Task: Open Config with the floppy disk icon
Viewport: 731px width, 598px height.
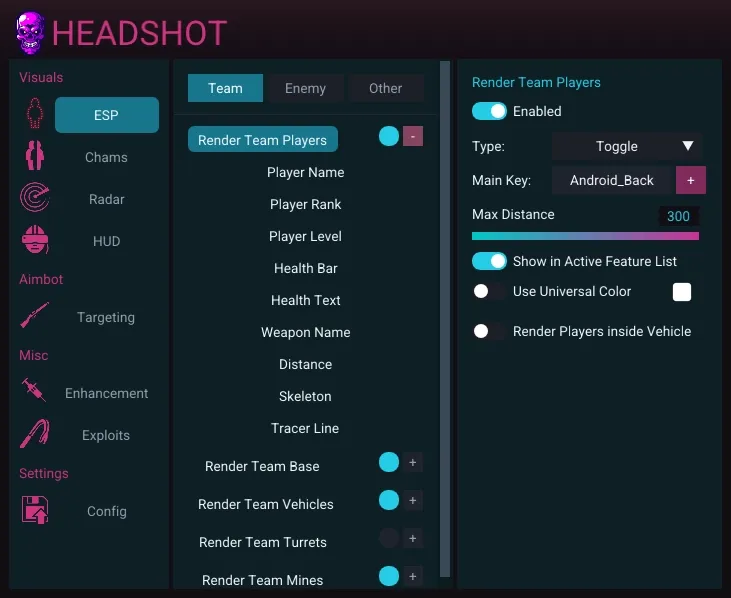Action: tap(35, 510)
